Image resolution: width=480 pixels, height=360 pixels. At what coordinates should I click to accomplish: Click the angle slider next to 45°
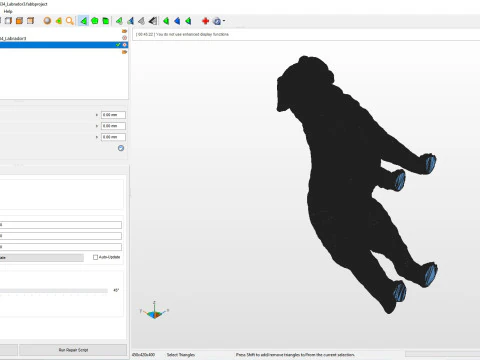[54, 291]
